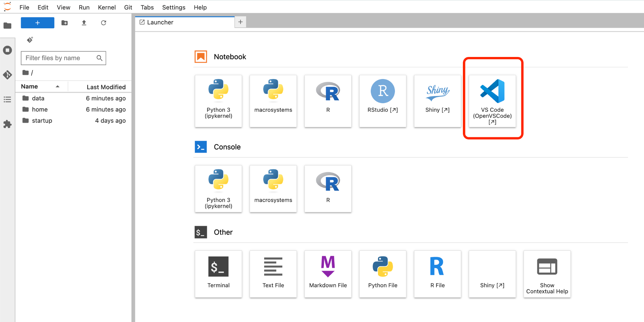The width and height of the screenshot is (644, 322).
Task: Start a macrosystems console
Action: (x=273, y=189)
